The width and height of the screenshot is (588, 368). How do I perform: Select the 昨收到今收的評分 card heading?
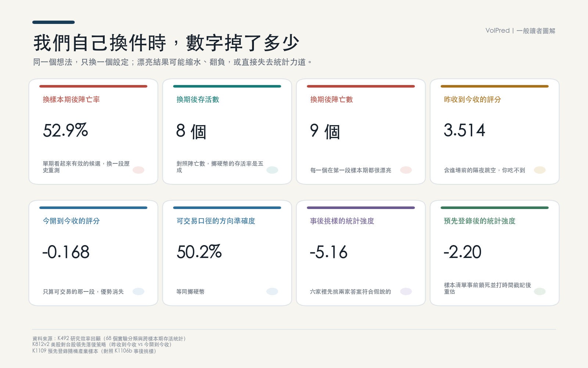coord(473,99)
